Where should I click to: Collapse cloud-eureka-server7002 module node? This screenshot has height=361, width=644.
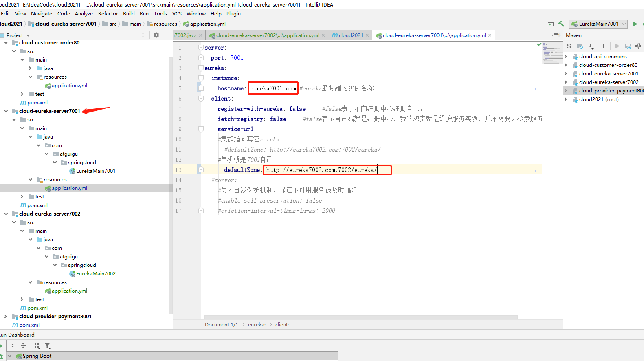tap(6, 214)
